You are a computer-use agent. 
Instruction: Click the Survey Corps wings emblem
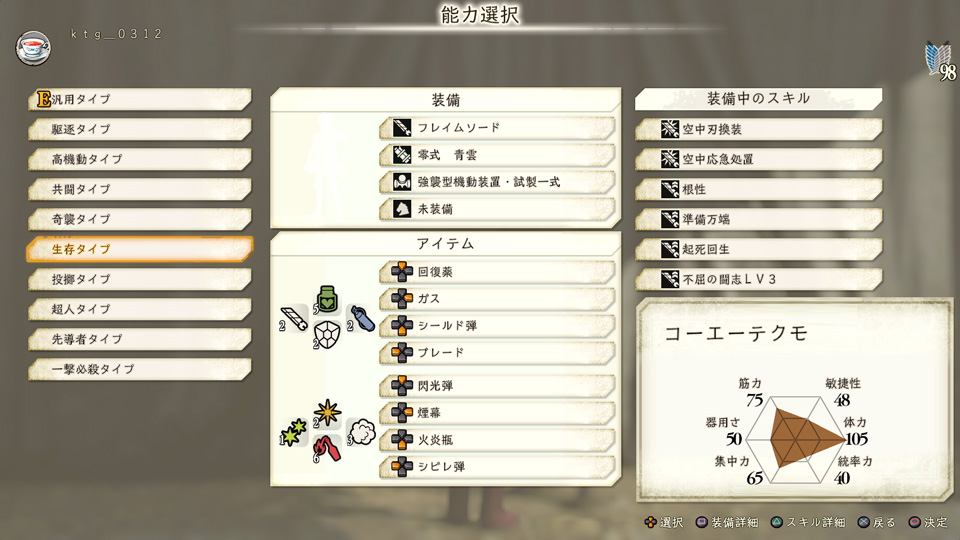tap(939, 60)
